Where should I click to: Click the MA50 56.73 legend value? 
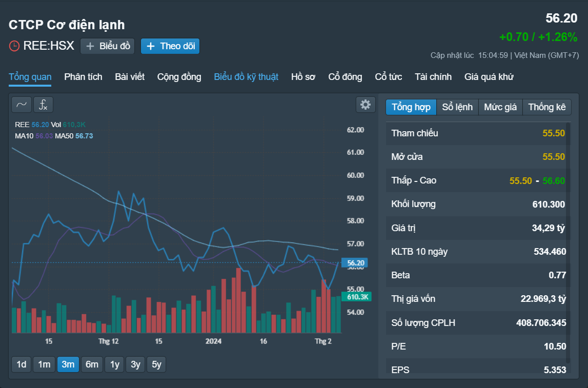click(x=84, y=136)
